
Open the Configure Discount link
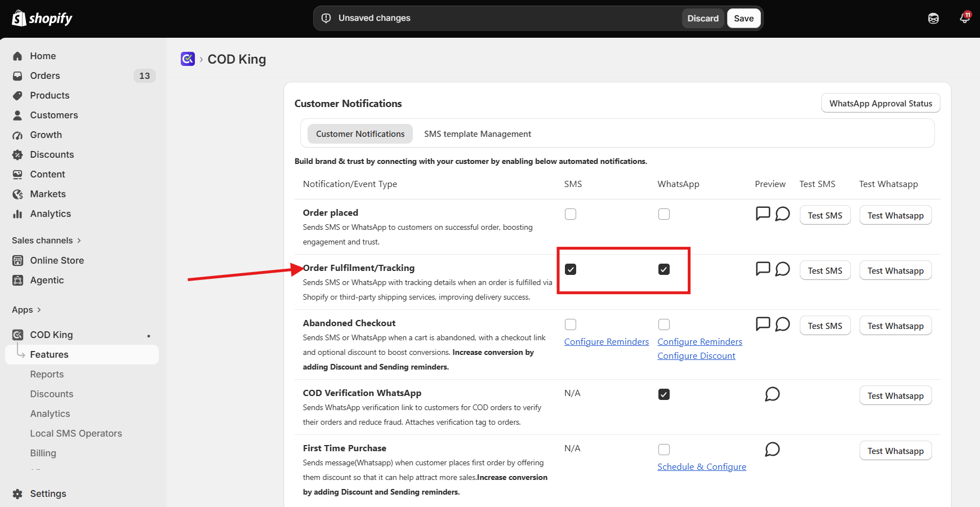pos(697,356)
